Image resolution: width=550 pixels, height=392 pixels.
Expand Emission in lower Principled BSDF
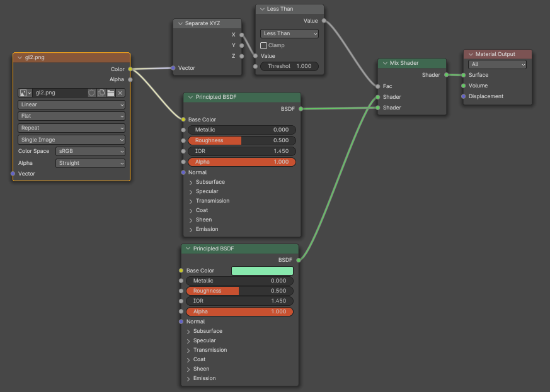click(x=188, y=379)
